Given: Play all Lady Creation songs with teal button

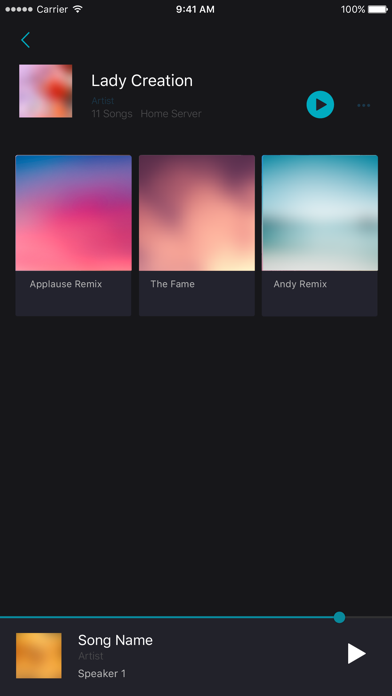Looking at the screenshot, I should tap(320, 105).
